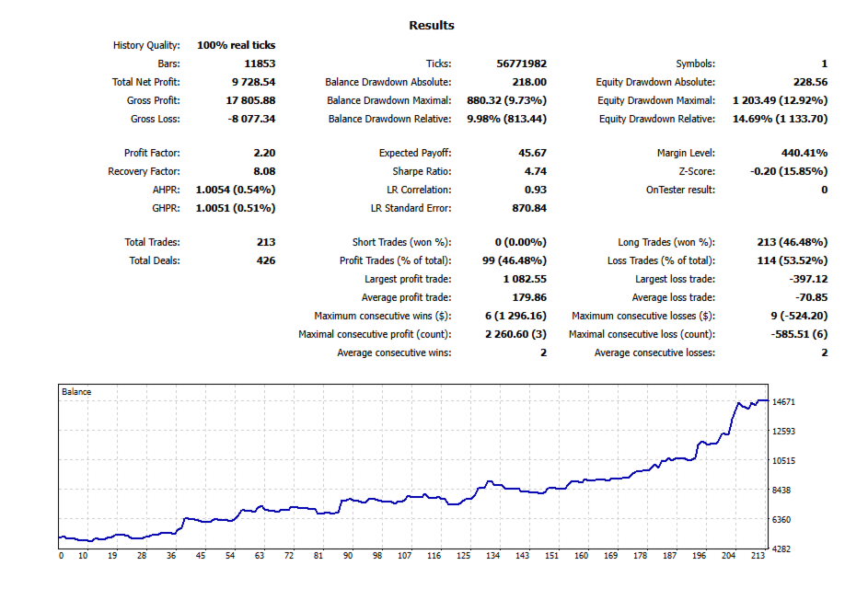Click Total Trades value 213

pyautogui.click(x=266, y=242)
